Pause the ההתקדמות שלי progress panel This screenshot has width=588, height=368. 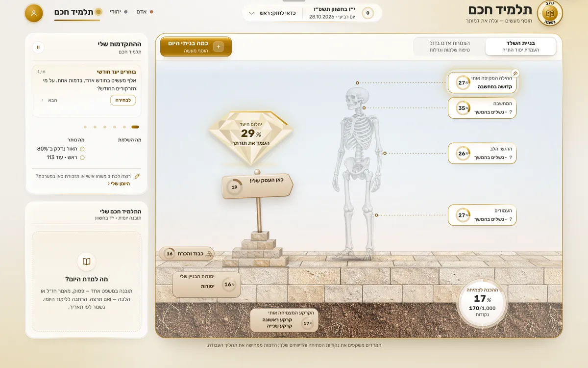pos(38,47)
